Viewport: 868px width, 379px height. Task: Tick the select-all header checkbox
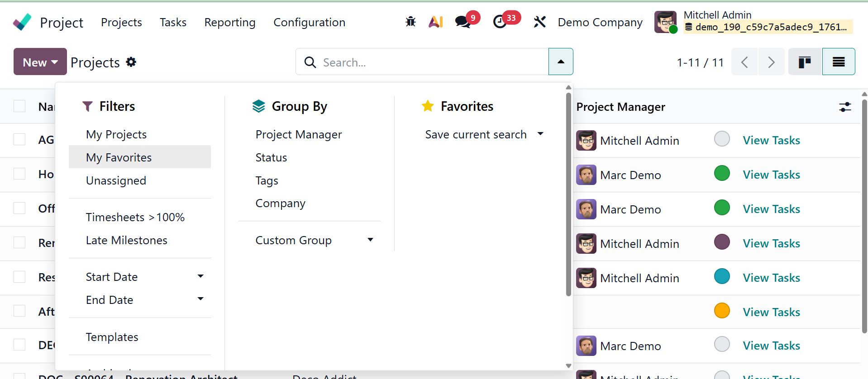point(19,106)
